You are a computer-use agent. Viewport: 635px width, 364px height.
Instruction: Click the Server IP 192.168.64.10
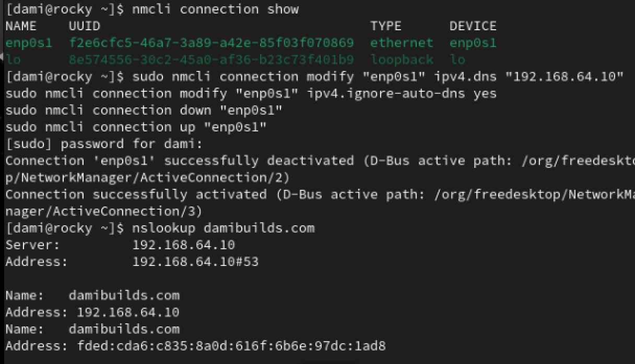(x=183, y=245)
